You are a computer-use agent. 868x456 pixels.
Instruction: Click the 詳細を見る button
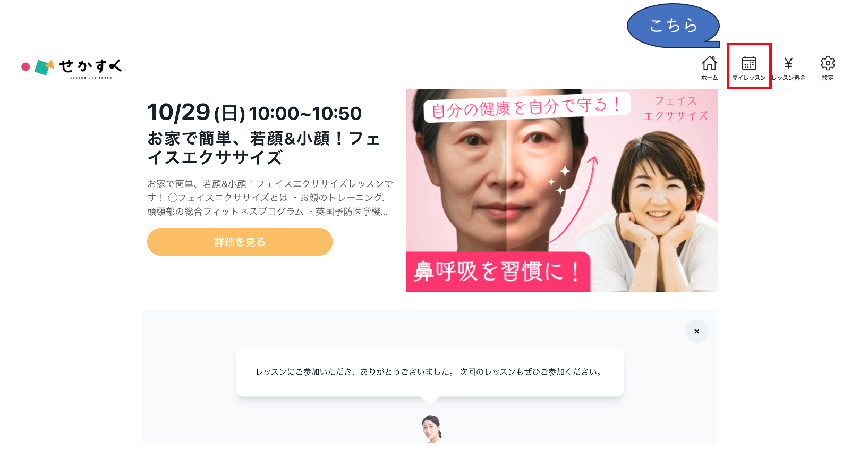240,242
